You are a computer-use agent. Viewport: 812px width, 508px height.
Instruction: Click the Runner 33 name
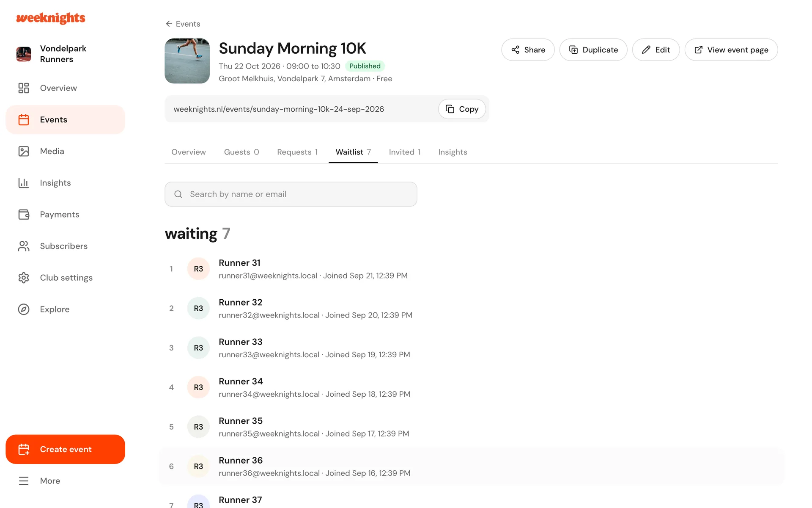[241, 342]
